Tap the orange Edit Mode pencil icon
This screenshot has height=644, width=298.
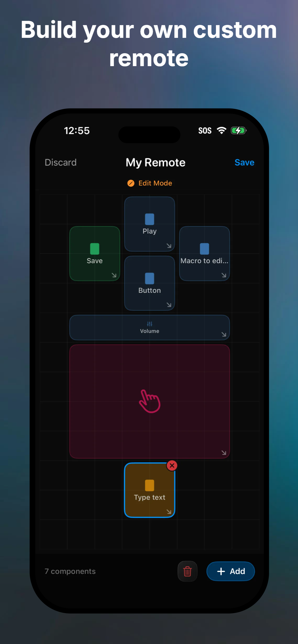coord(131,183)
